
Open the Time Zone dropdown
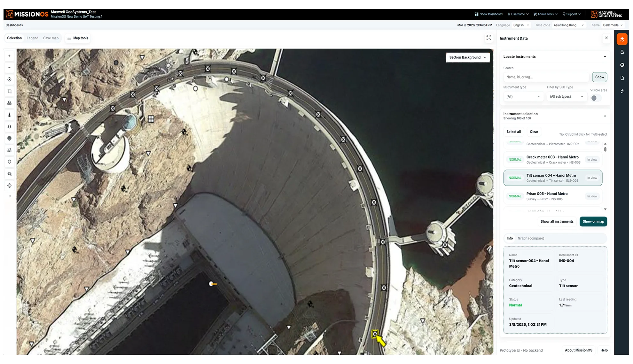coord(568,25)
